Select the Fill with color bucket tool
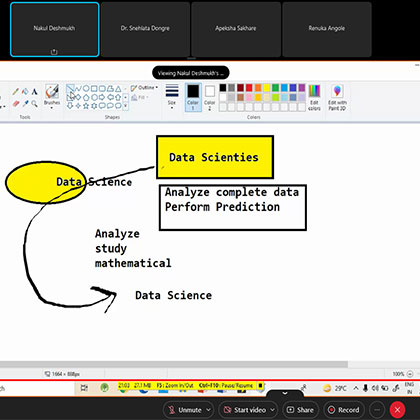The height and width of the screenshot is (420, 420). (x=25, y=91)
